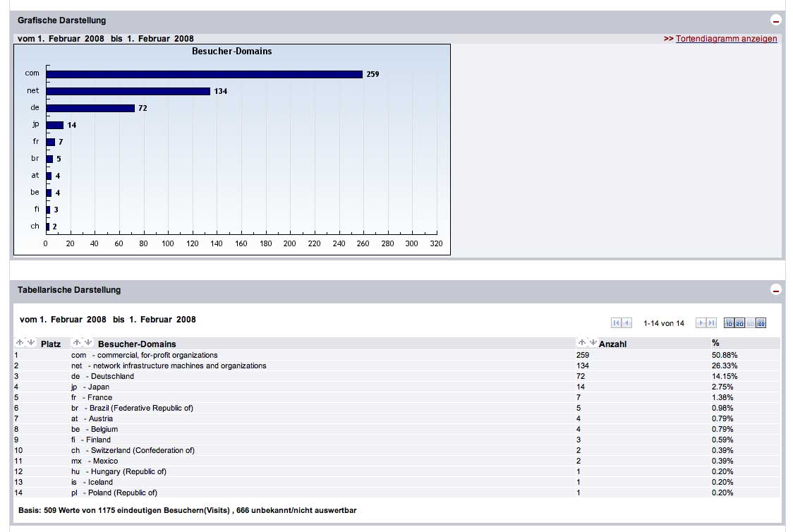793x532 pixels.
Task: Sort Besucher-Domains column descending
Action: click(x=88, y=343)
